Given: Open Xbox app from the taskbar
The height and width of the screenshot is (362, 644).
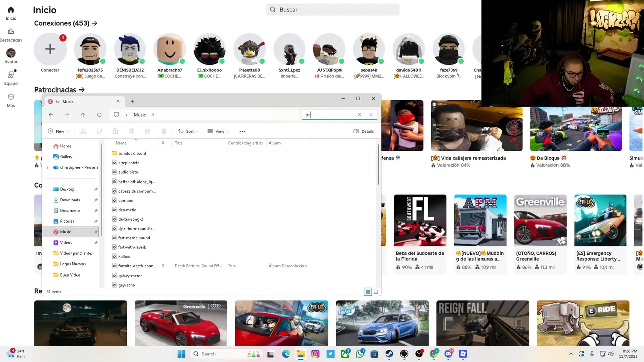Looking at the screenshot, I should pyautogui.click(x=345, y=354).
